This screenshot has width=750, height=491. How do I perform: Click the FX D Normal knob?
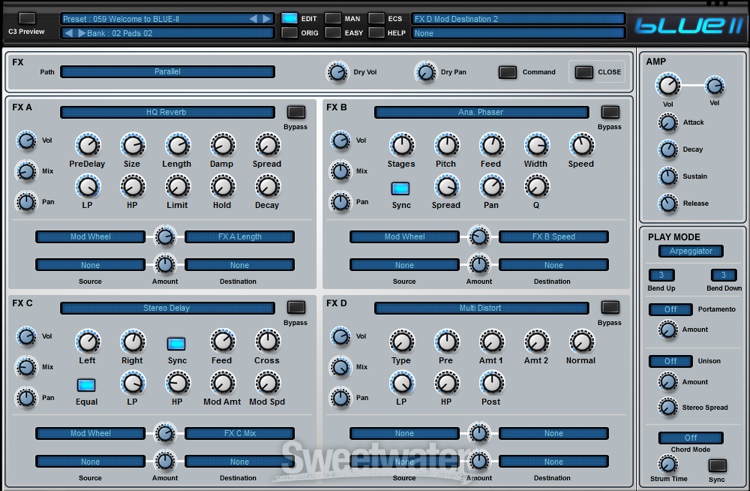tap(582, 341)
